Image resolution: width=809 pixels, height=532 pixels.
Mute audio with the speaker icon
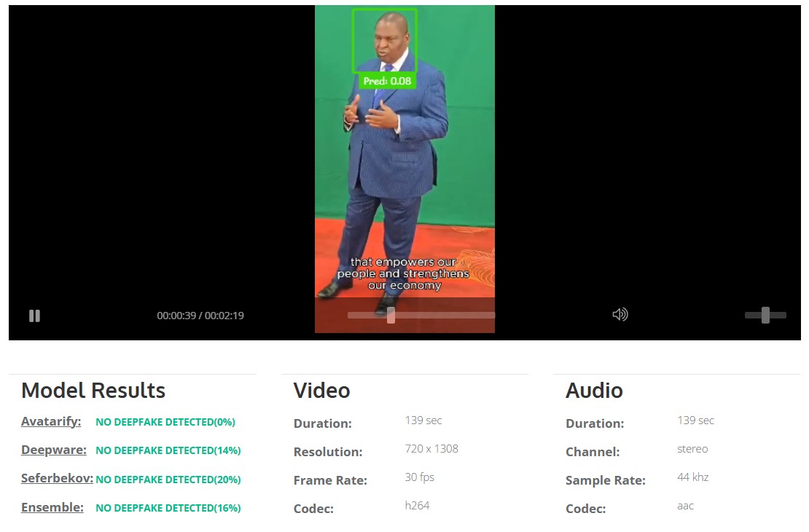620,314
